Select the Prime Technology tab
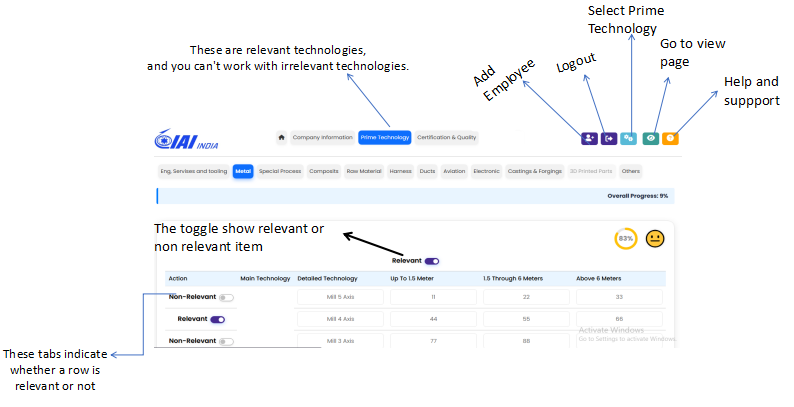This screenshot has height=407, width=794. pyautogui.click(x=385, y=137)
